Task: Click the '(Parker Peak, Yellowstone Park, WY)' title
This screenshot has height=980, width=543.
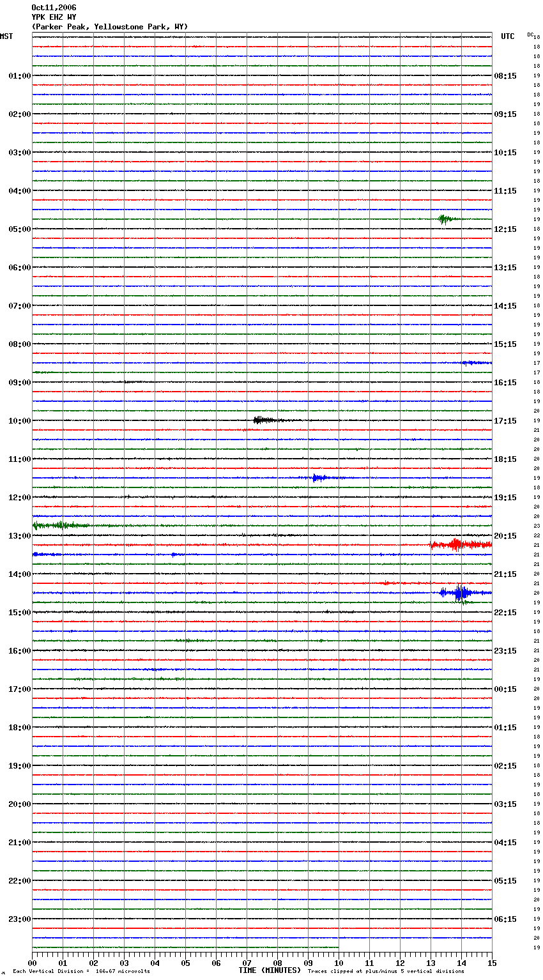Action: point(110,27)
